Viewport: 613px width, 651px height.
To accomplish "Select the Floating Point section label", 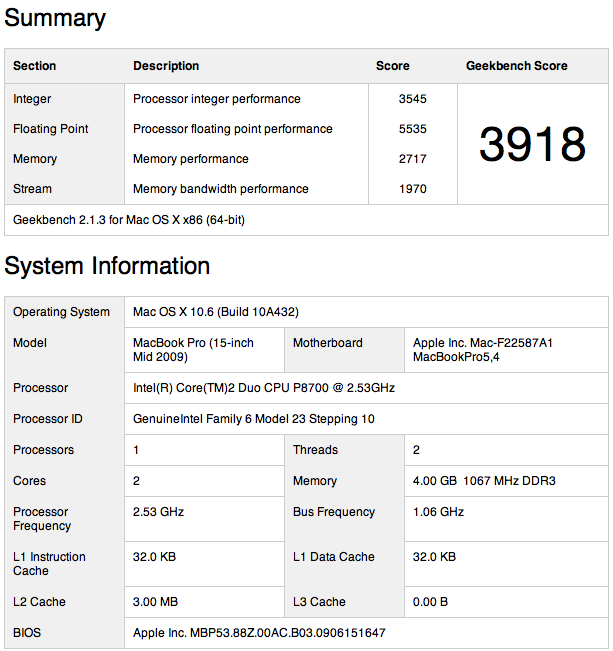I will click(x=51, y=129).
